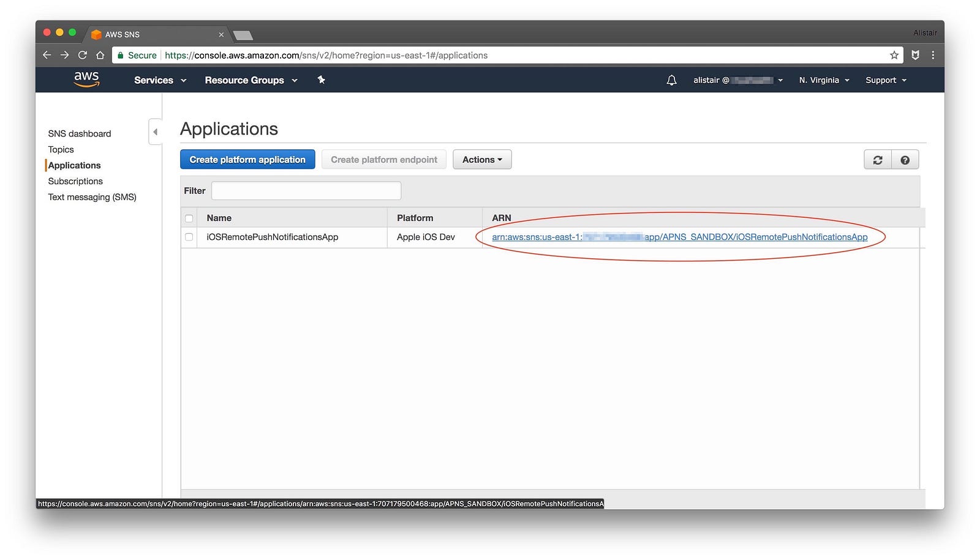Open the Chrome three-dot menu
Viewport: 980px width, 560px height.
pos(933,55)
